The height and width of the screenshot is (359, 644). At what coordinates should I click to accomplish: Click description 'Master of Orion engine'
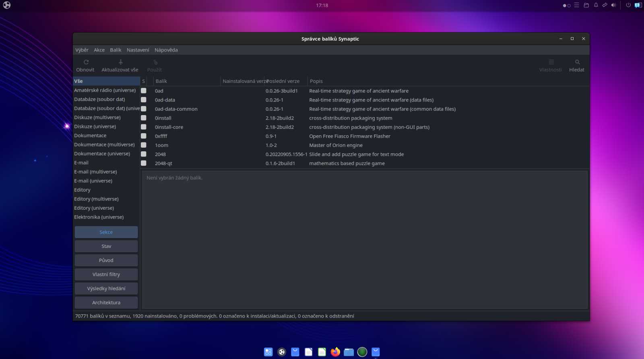coord(336,145)
